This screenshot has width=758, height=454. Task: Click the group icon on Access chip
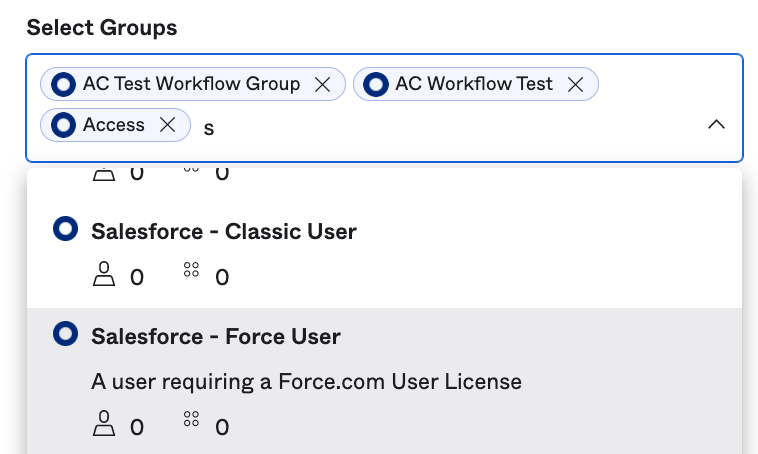point(63,125)
